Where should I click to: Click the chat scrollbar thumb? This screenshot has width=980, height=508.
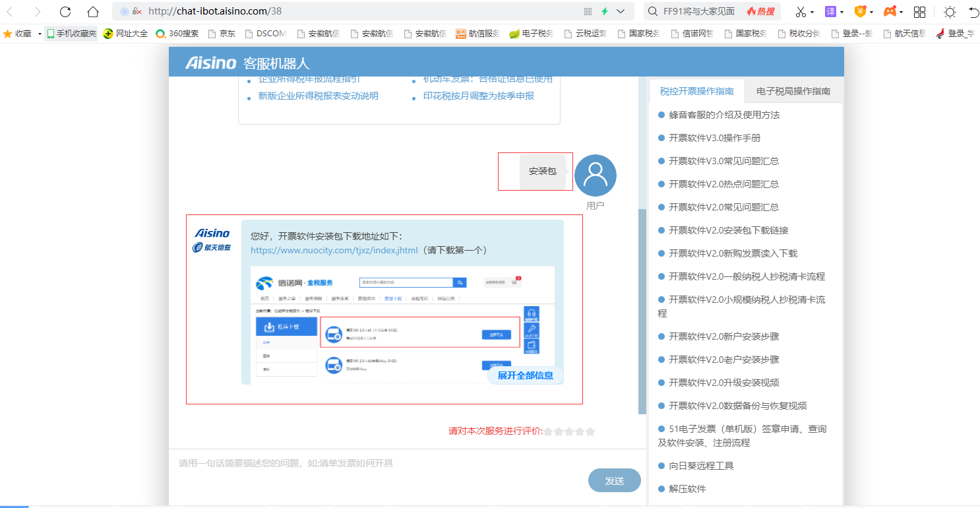[642, 312]
